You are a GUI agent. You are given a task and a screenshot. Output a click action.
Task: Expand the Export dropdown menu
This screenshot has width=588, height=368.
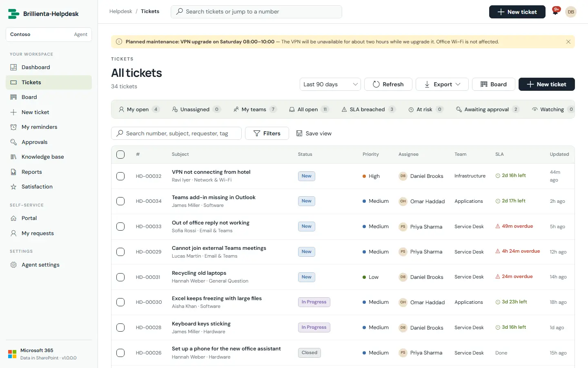[x=442, y=84]
